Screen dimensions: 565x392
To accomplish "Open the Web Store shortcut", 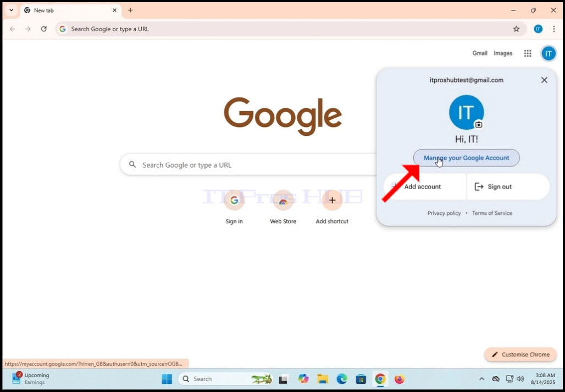I will [283, 207].
